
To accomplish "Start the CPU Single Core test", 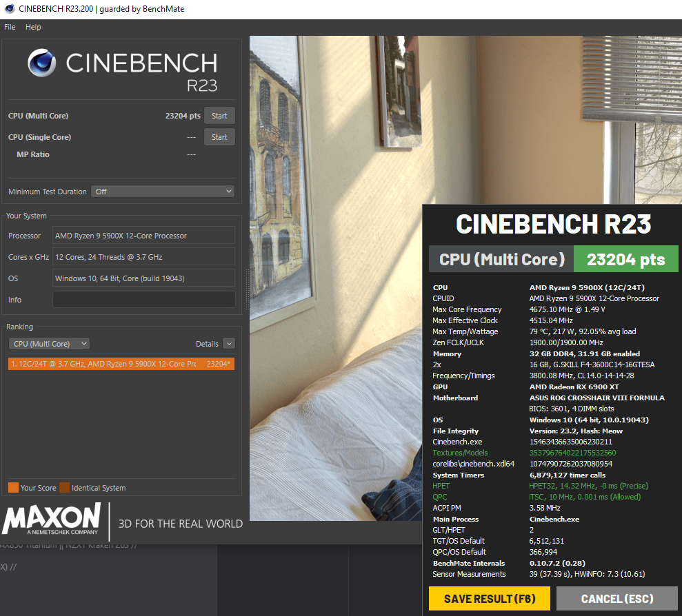I will tap(219, 137).
